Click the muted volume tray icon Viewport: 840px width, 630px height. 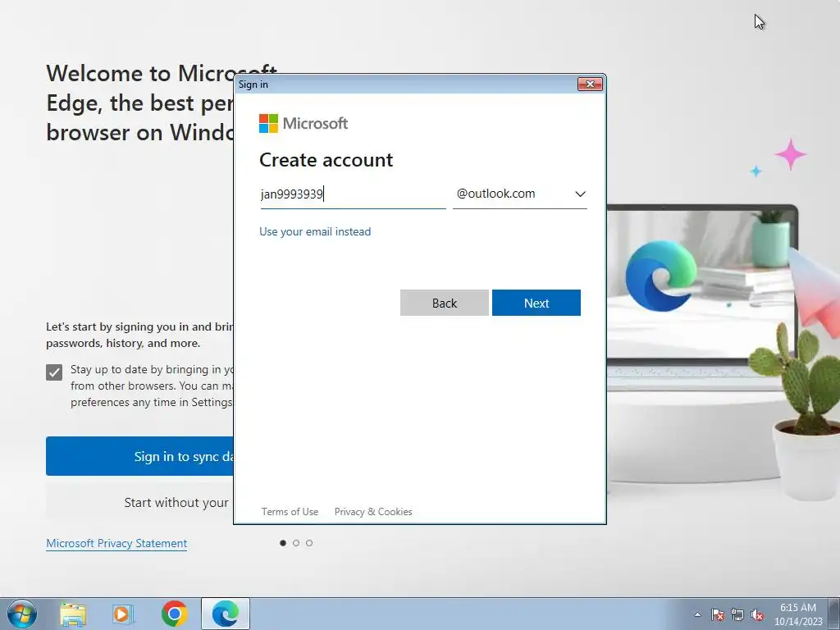757,615
